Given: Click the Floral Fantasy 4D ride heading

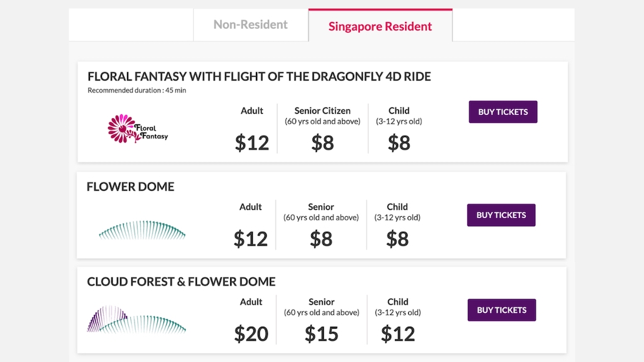Looking at the screenshot, I should point(259,77).
